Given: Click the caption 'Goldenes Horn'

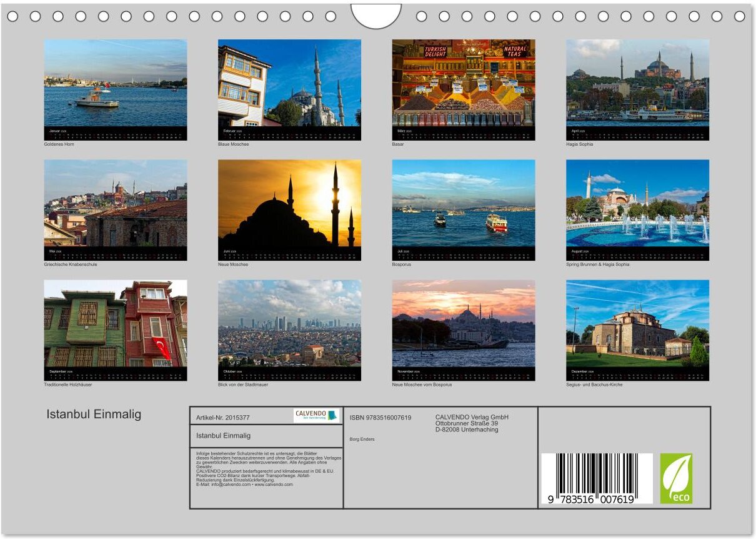Looking at the screenshot, I should 59,144.
